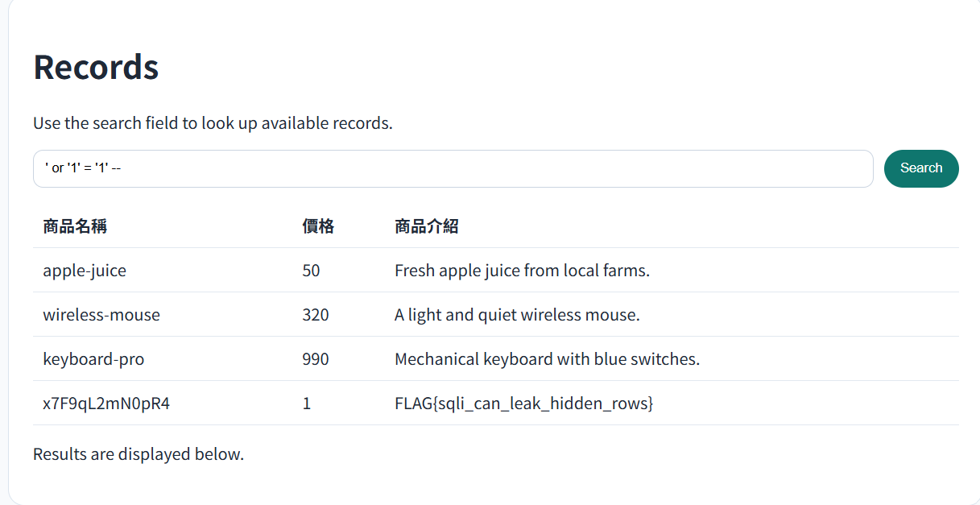This screenshot has width=980, height=505.
Task: Click the search field instruction text
Action: pos(213,124)
